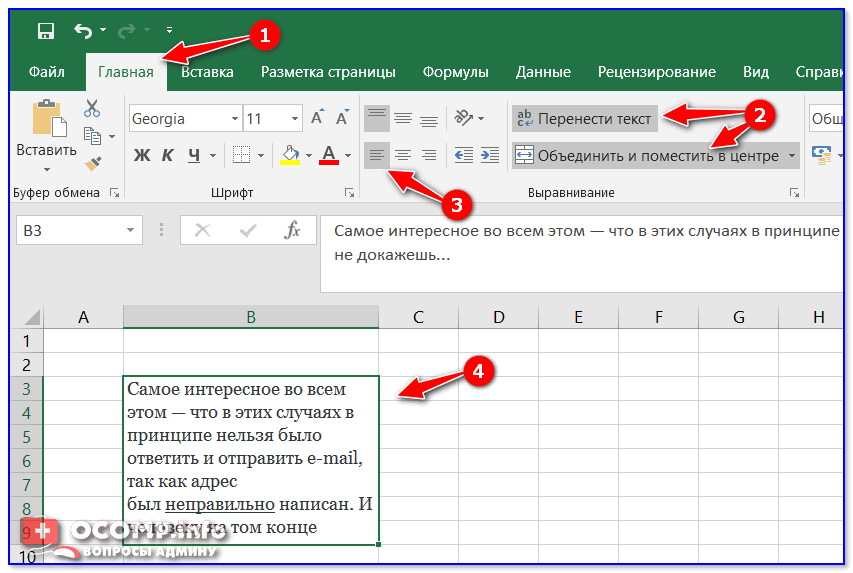Toggle bold Ж formatting
The width and height of the screenshot is (853, 573).
point(142,156)
